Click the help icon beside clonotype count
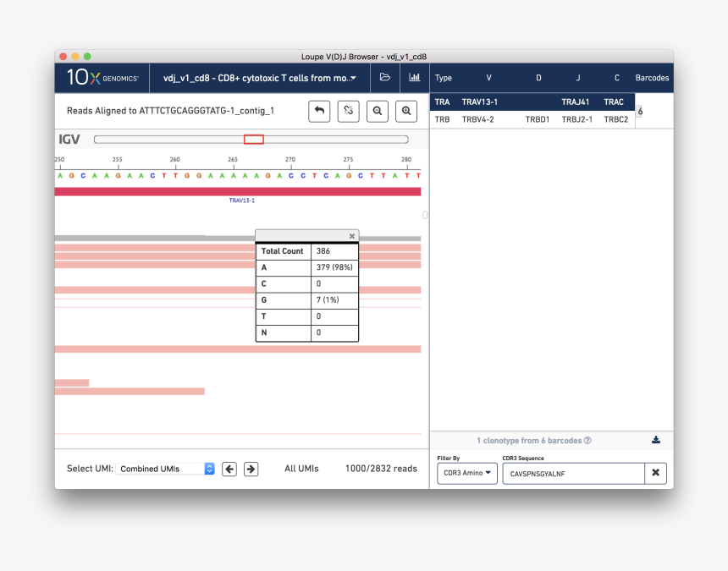Viewport: 728px width, 571px height. click(x=587, y=441)
